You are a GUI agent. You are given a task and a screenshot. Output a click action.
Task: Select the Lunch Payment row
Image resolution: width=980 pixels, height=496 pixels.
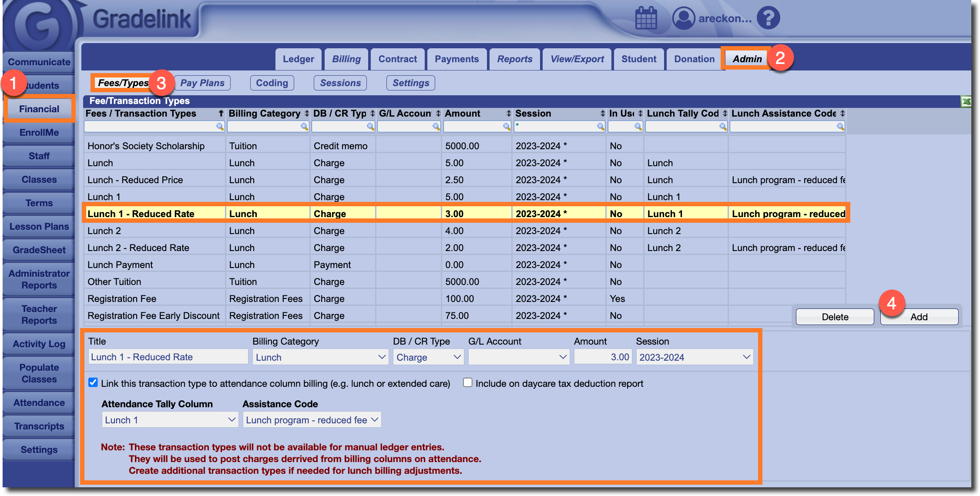465,265
